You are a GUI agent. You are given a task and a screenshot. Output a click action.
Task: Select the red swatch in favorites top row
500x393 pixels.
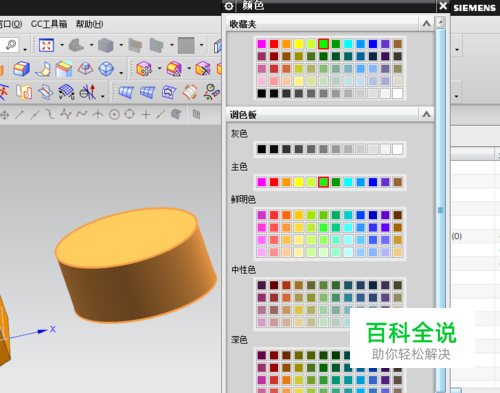click(274, 44)
